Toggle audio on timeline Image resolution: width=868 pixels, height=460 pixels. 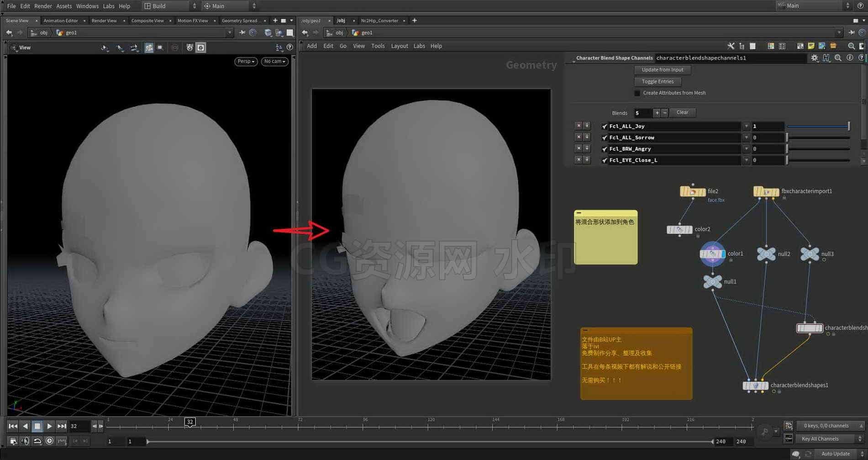point(25,441)
